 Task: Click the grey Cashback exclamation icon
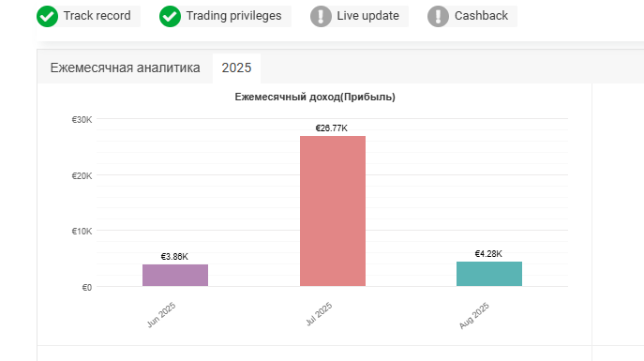tap(438, 17)
